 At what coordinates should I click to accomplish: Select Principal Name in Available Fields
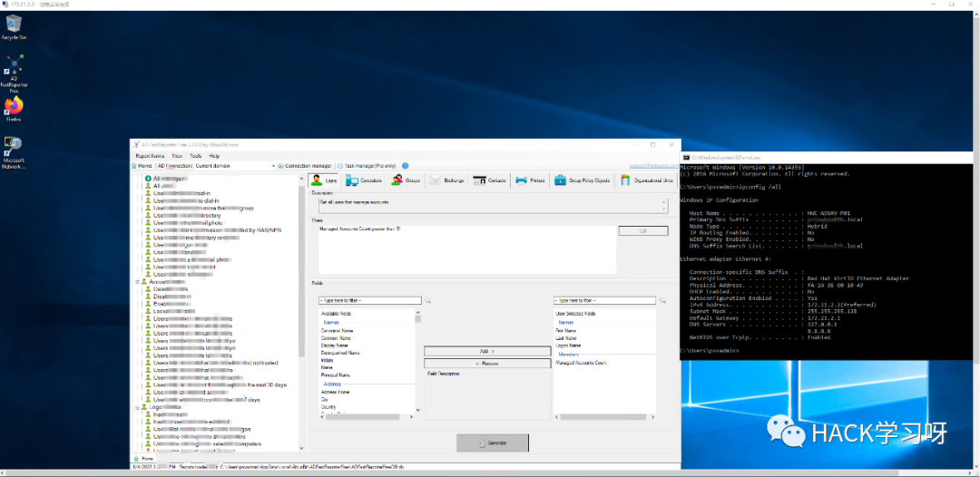pos(336,375)
